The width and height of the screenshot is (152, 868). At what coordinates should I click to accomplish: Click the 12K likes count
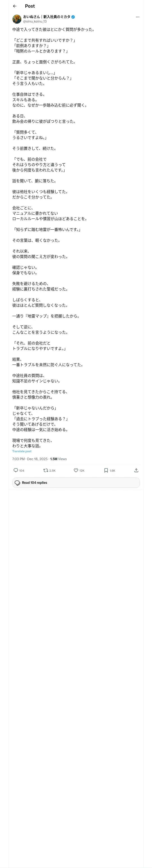click(x=82, y=471)
